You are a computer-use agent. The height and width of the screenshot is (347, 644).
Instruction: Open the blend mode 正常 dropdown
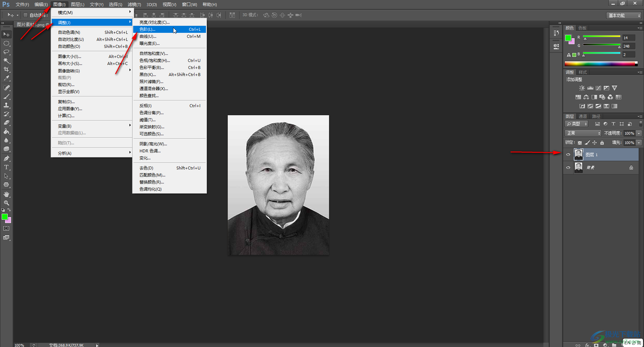[583, 133]
